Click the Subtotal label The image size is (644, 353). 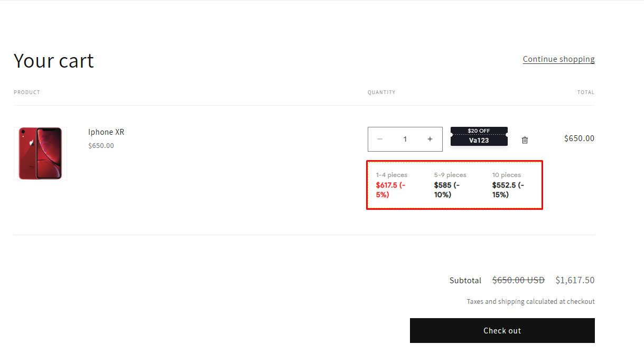click(465, 281)
